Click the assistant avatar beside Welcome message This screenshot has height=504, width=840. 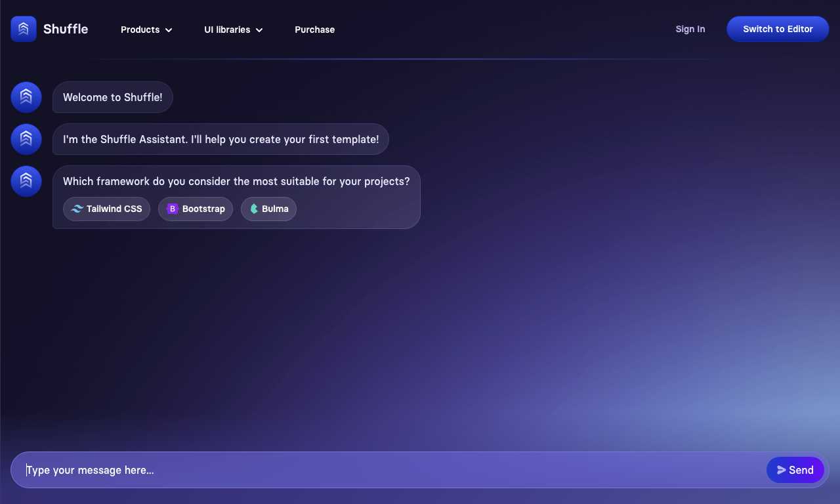click(x=26, y=97)
